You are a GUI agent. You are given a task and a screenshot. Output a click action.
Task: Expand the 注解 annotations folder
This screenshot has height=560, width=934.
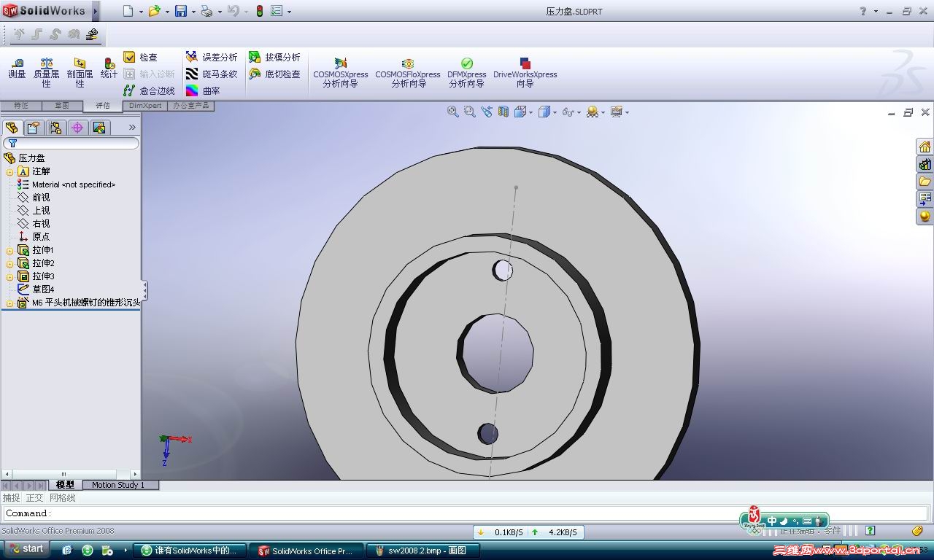tap(9, 172)
